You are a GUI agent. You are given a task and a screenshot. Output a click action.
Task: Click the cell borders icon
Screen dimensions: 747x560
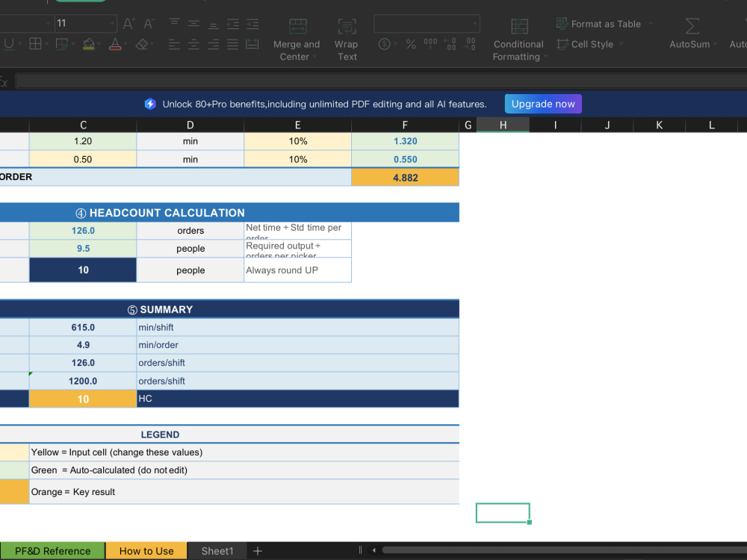click(x=35, y=44)
